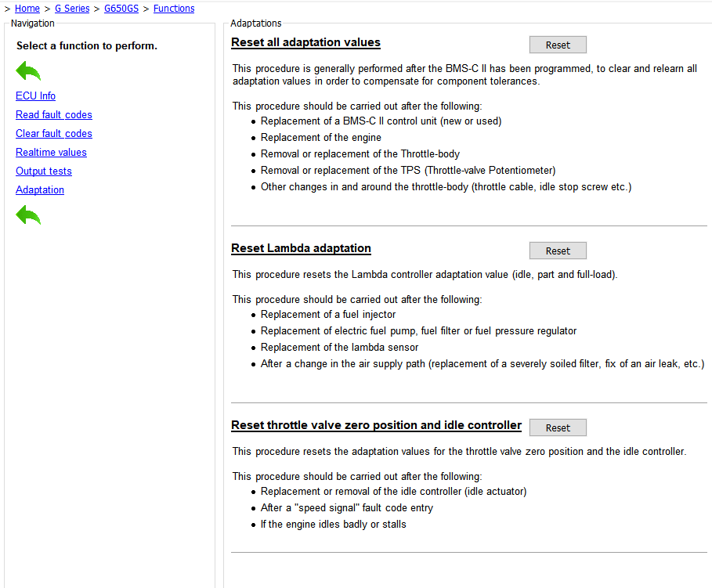Click 'Other changes in and around the throttle-body' bullet
The image size is (712, 588).
[446, 186]
